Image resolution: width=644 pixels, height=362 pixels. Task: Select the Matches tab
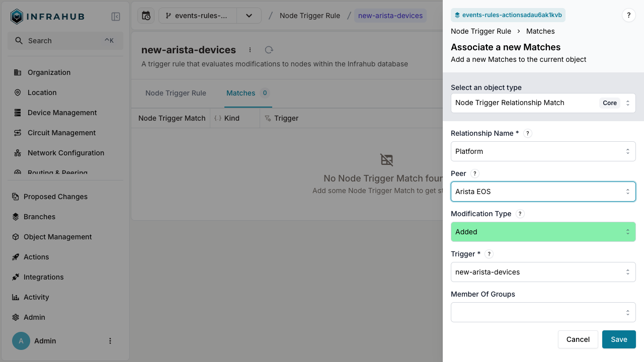pyautogui.click(x=241, y=93)
